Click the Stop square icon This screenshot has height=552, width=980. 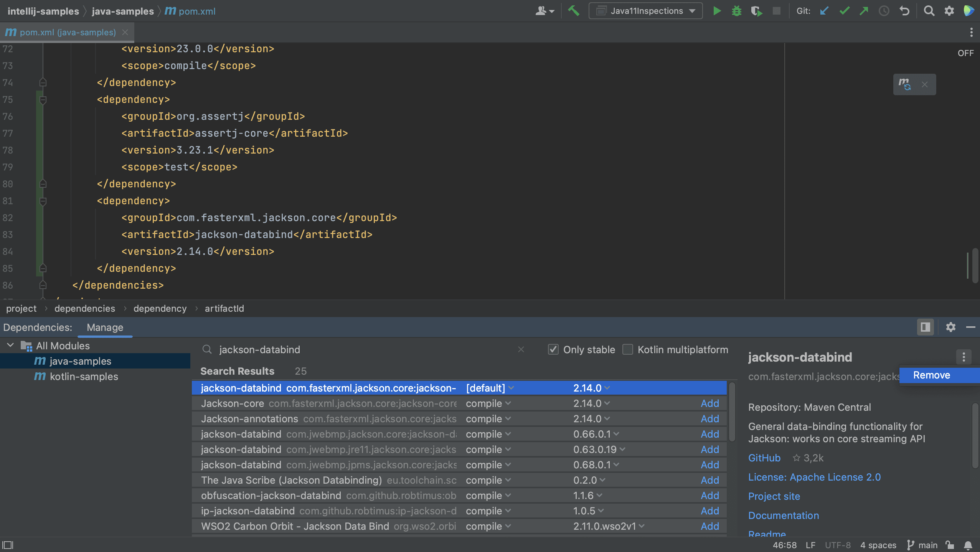[776, 11]
